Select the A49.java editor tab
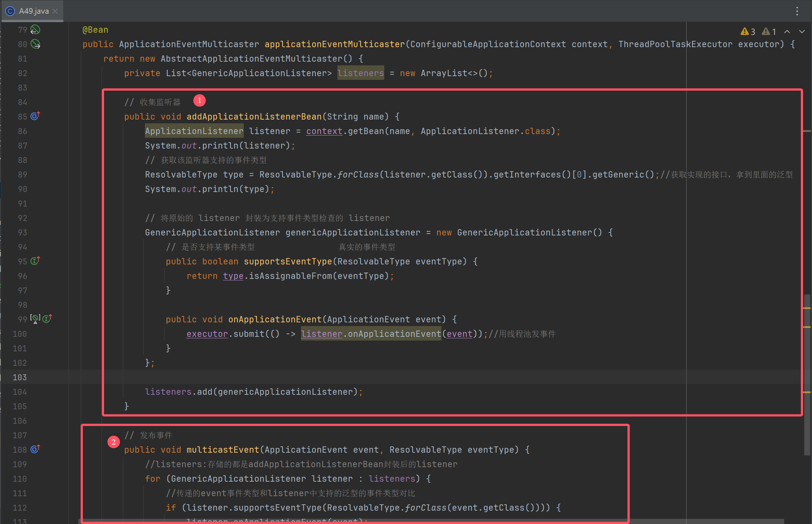This screenshot has width=812, height=524. click(x=32, y=11)
